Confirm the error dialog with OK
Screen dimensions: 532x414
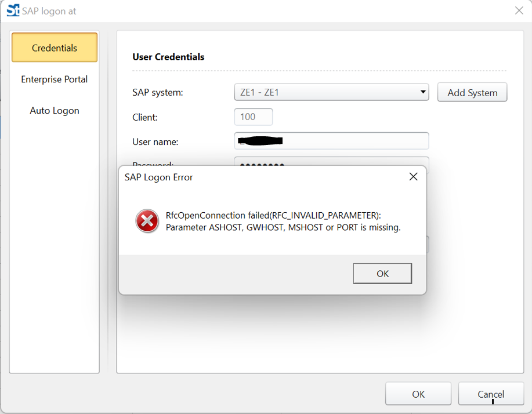(x=382, y=274)
